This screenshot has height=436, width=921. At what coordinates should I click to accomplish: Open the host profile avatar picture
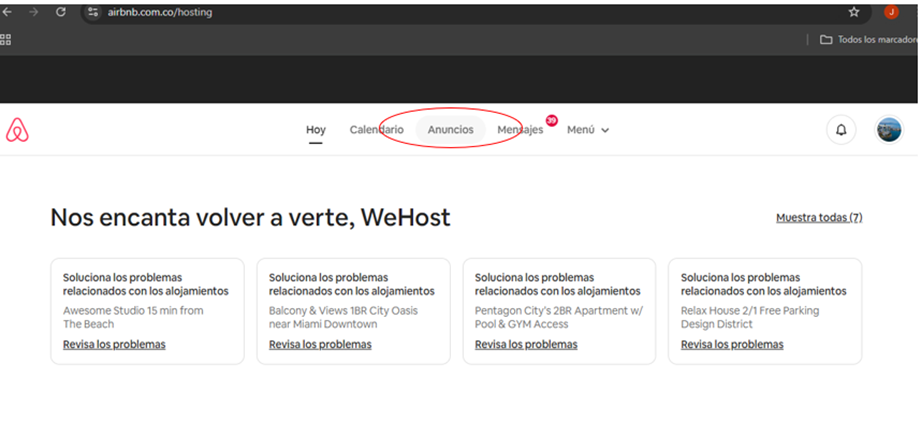click(889, 130)
